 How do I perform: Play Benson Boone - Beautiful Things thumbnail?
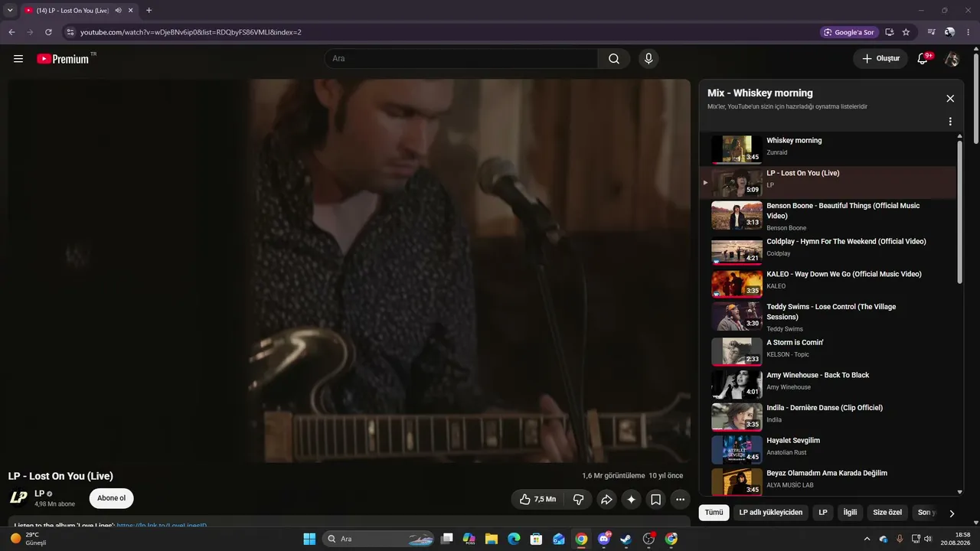(x=737, y=215)
